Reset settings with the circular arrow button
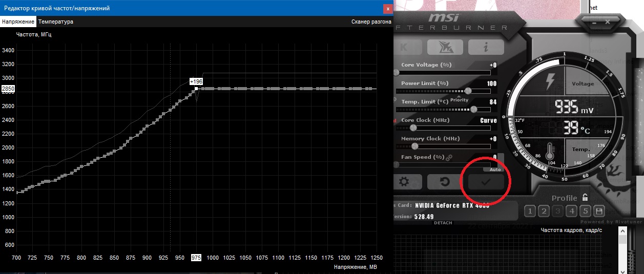Image resolution: width=644 pixels, height=274 pixels. point(445,181)
